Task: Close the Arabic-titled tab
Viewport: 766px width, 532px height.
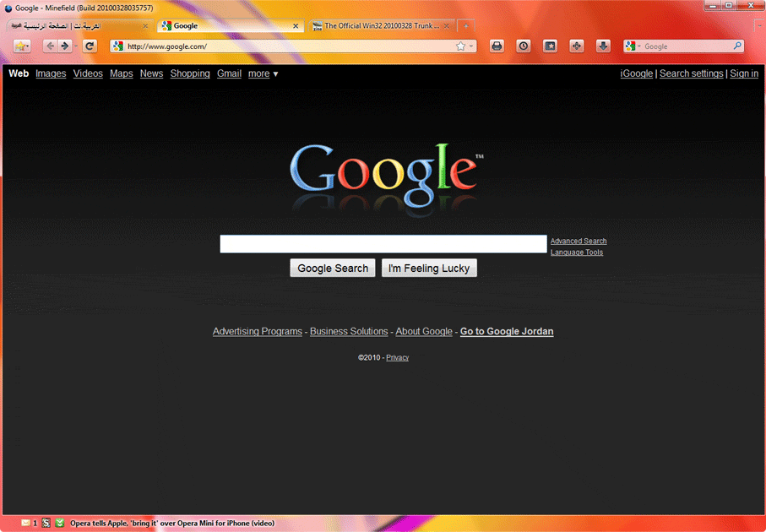Action: click(x=145, y=26)
